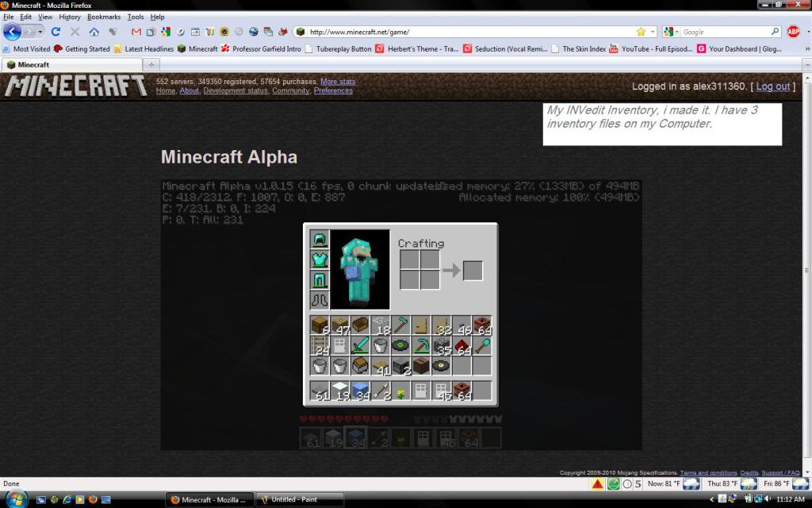Screen dimensions: 812x508
Task: Open the Community link
Action: [x=290, y=90]
